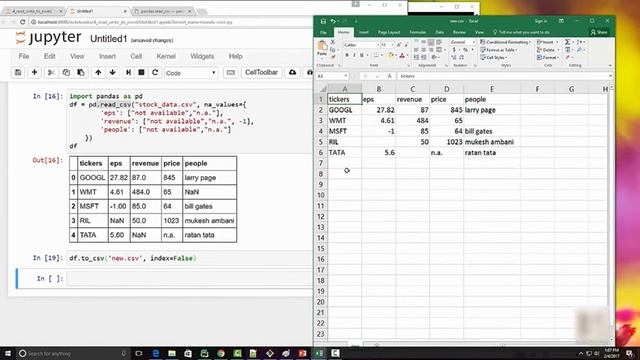
Task: Interrupt the kernel with the stop icon
Action: coord(141,73)
